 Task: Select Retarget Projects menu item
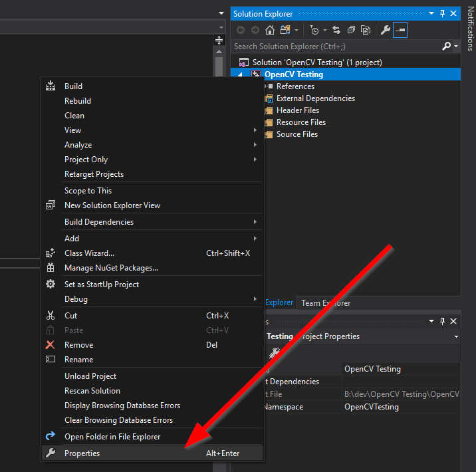(152, 174)
